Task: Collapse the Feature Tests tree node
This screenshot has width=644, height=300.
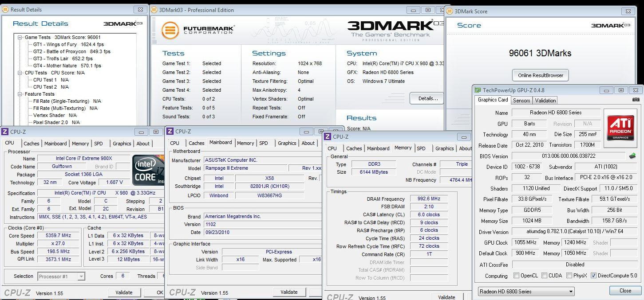Action: coord(20,94)
